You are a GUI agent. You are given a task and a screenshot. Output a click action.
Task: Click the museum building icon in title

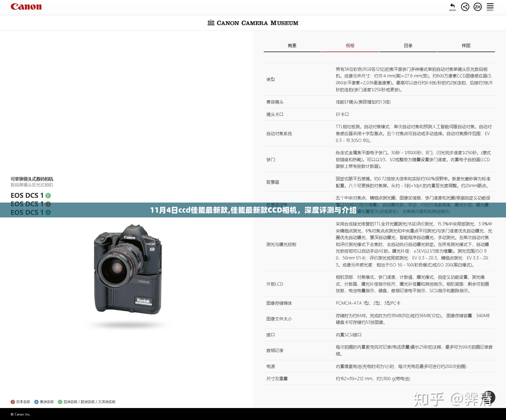(211, 23)
